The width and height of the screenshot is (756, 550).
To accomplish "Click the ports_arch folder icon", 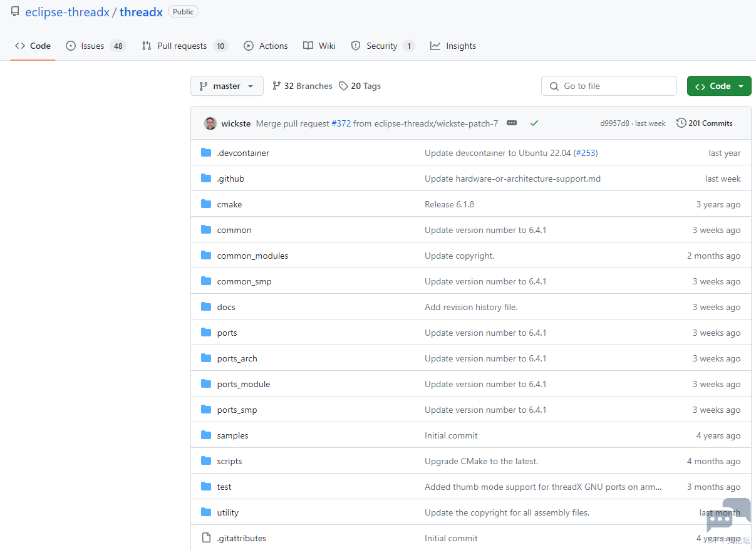I will point(206,358).
